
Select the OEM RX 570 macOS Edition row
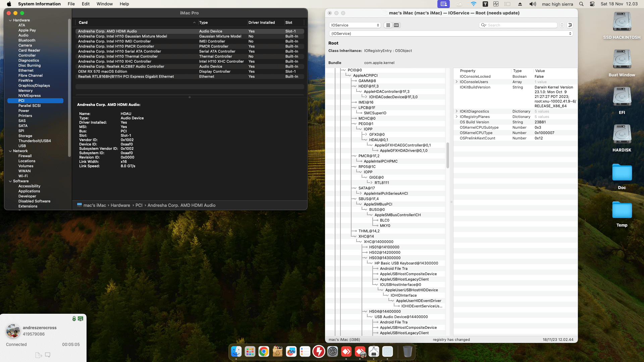point(190,71)
